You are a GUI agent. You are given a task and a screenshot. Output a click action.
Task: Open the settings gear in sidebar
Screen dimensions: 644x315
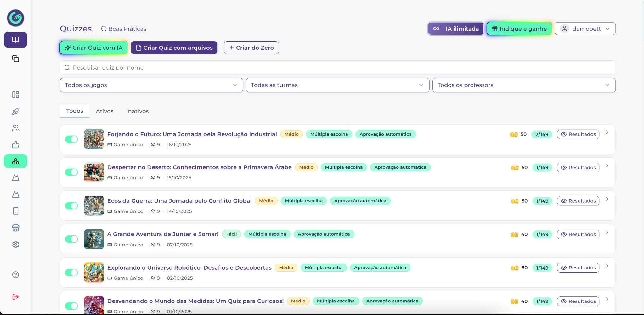15,245
